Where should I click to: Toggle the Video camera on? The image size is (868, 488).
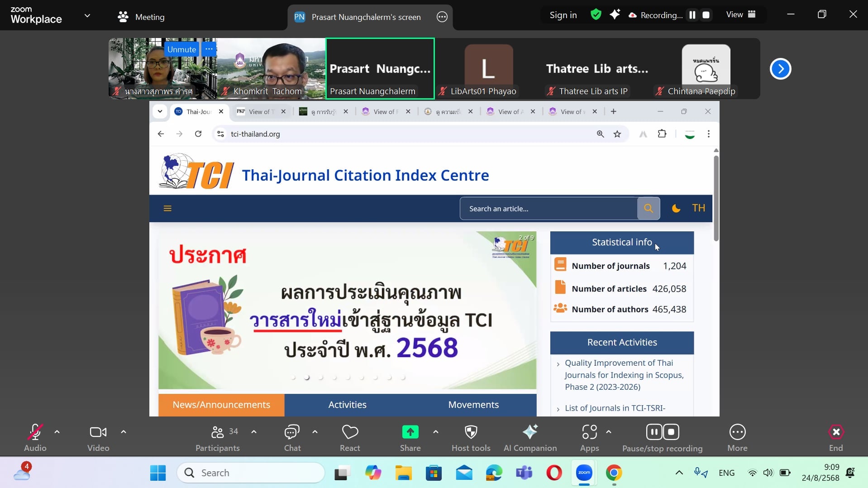(98, 432)
